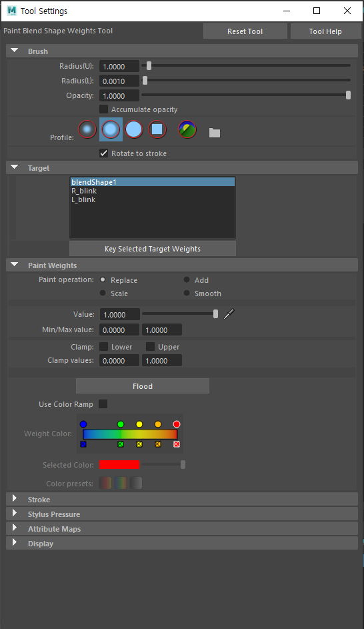Click the Radius(U) value field
Viewport: 364px width, 629px height.
[x=119, y=66]
